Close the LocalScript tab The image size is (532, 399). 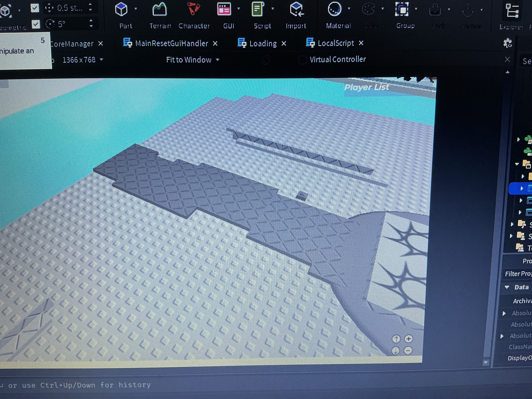pos(361,43)
